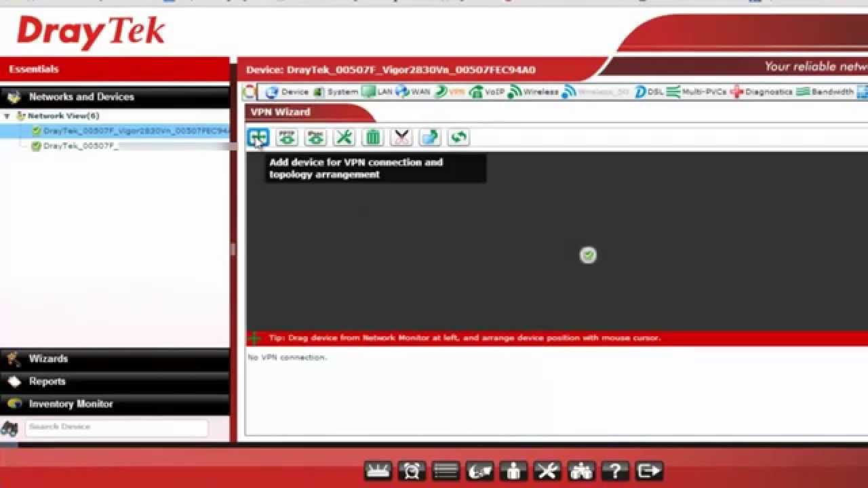Click the person user icon in bottom bar

(x=513, y=470)
